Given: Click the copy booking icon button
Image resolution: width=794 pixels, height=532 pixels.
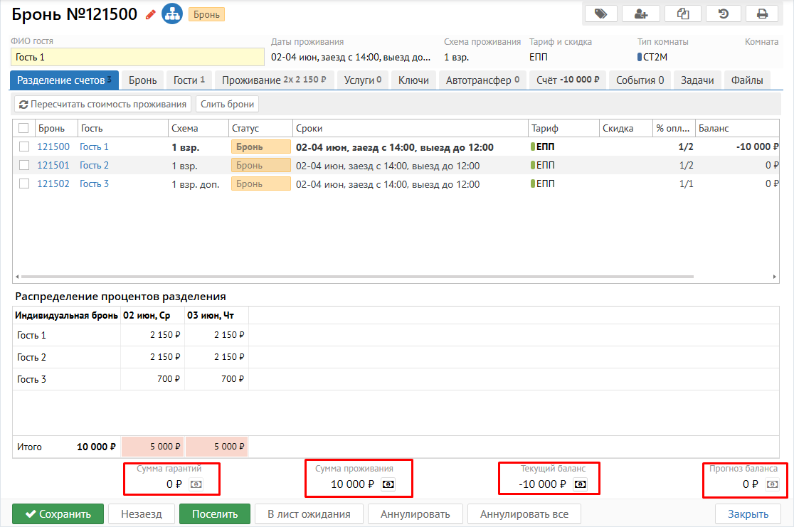Looking at the screenshot, I should coord(682,14).
